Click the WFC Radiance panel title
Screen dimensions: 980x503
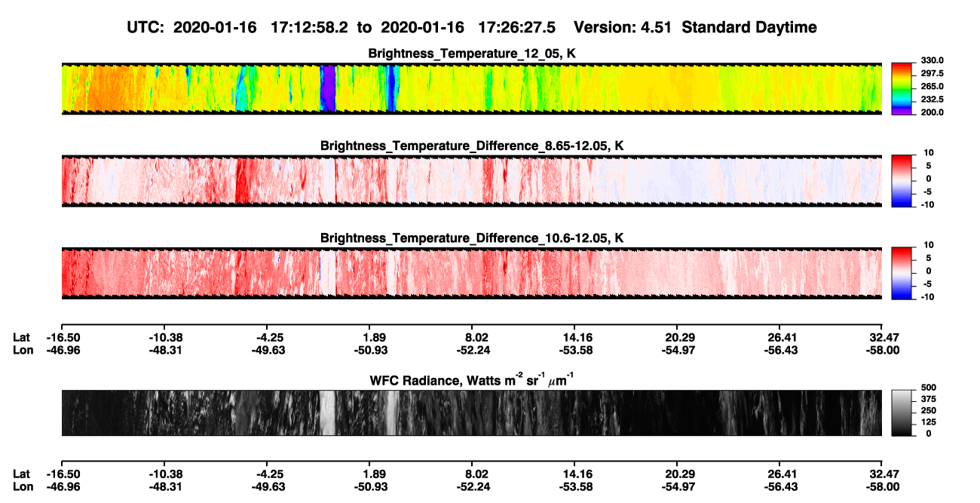471,380
